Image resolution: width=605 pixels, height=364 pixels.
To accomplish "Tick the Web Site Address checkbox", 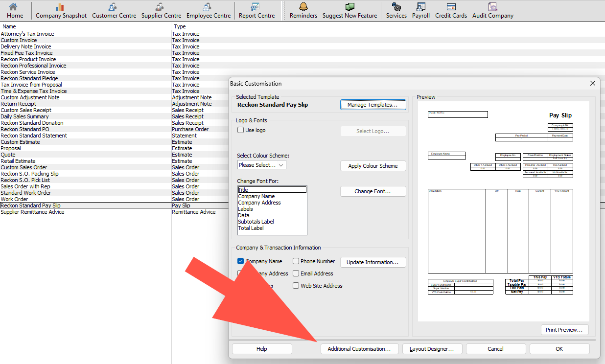I will tap(296, 286).
